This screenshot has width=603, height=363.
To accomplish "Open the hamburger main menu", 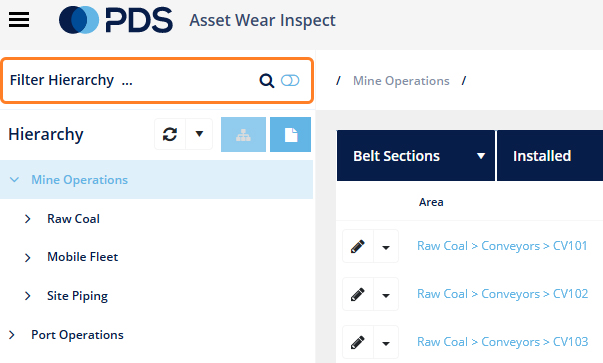I will pos(19,20).
